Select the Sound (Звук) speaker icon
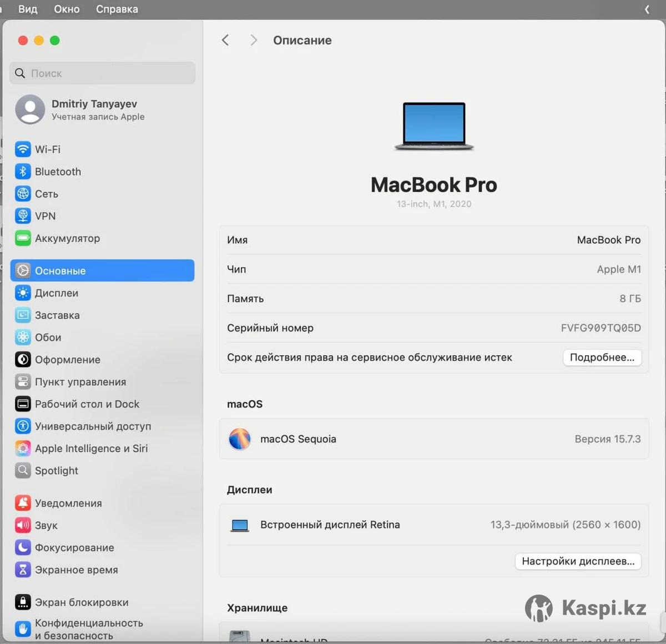666x644 pixels. coord(23,525)
